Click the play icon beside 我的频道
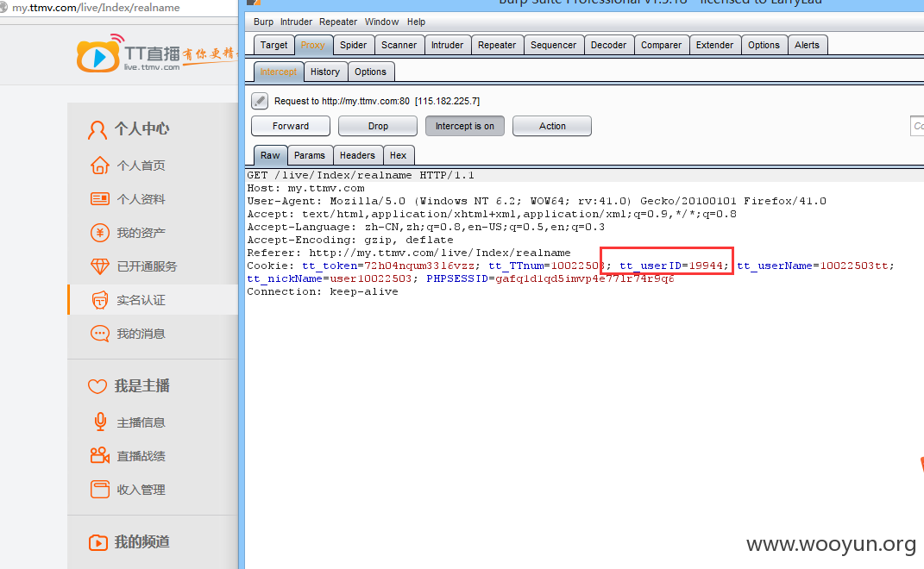This screenshot has width=924, height=569. (x=97, y=542)
